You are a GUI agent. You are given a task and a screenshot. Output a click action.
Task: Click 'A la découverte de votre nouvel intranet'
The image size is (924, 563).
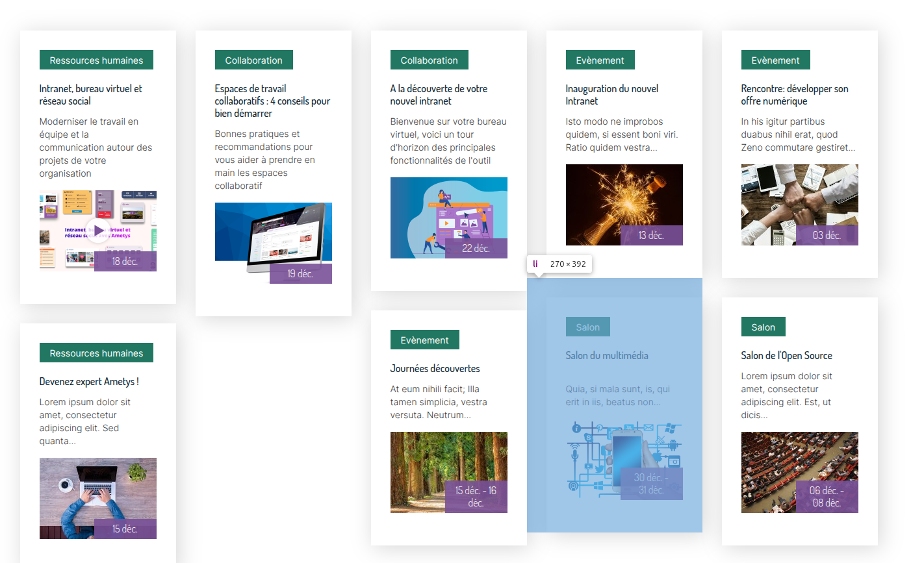pos(439,95)
